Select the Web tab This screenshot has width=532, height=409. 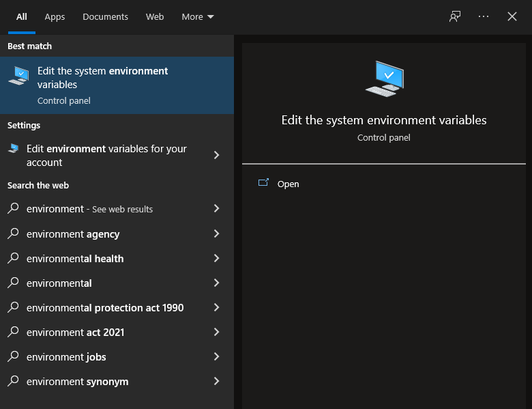click(155, 16)
